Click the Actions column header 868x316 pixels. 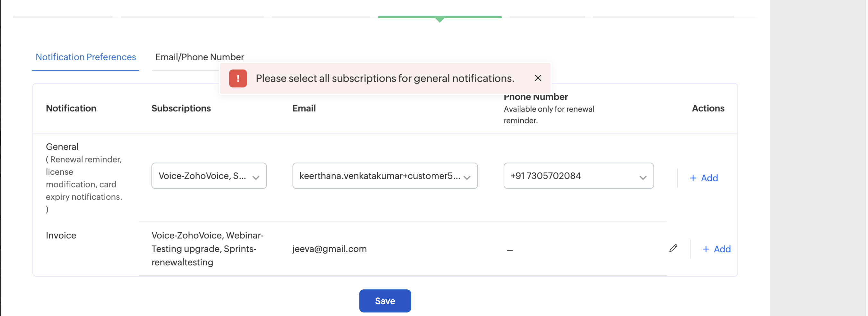(x=707, y=108)
